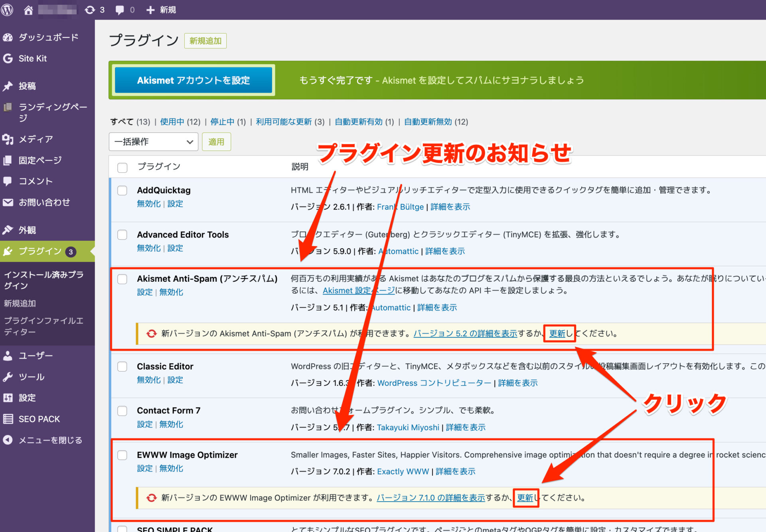Click 更新 link in EWWW update notice
The height and width of the screenshot is (532, 766).
tap(525, 498)
